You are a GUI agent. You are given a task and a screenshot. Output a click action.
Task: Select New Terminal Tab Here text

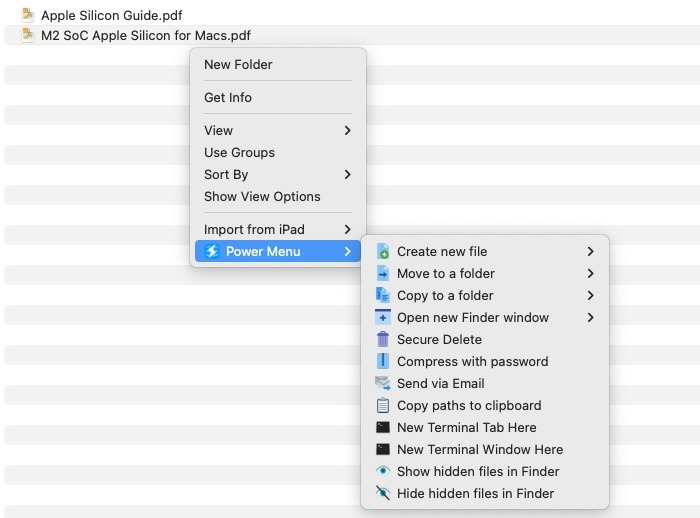(467, 427)
